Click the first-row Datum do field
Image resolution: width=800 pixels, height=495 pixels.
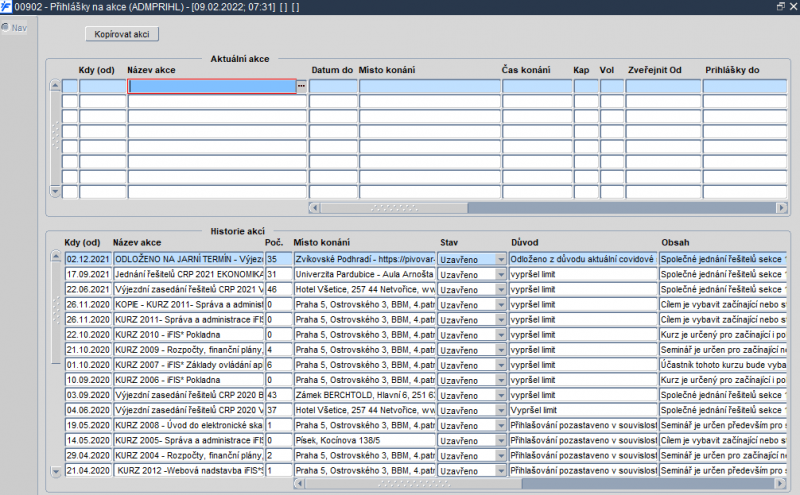333,86
